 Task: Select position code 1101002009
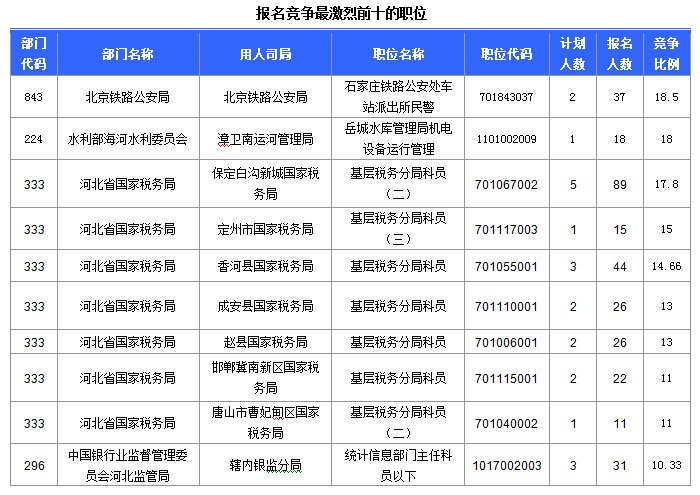506,139
